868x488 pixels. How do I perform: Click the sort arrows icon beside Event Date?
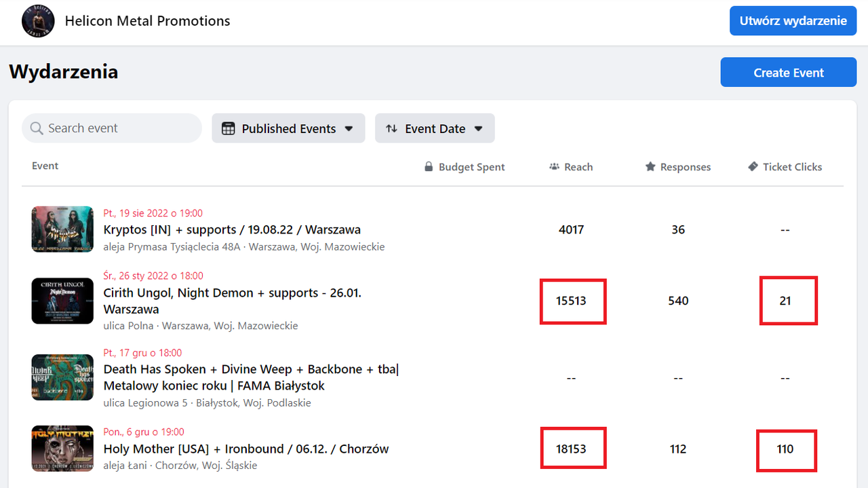pyautogui.click(x=391, y=129)
